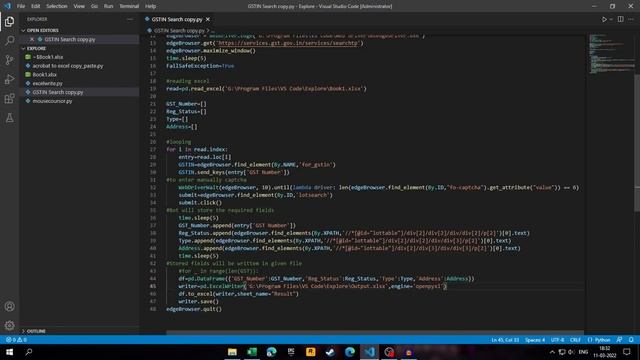Open the Accounts menu icon
Image resolution: width=640 pixels, height=360 pixels.
coord(9,306)
